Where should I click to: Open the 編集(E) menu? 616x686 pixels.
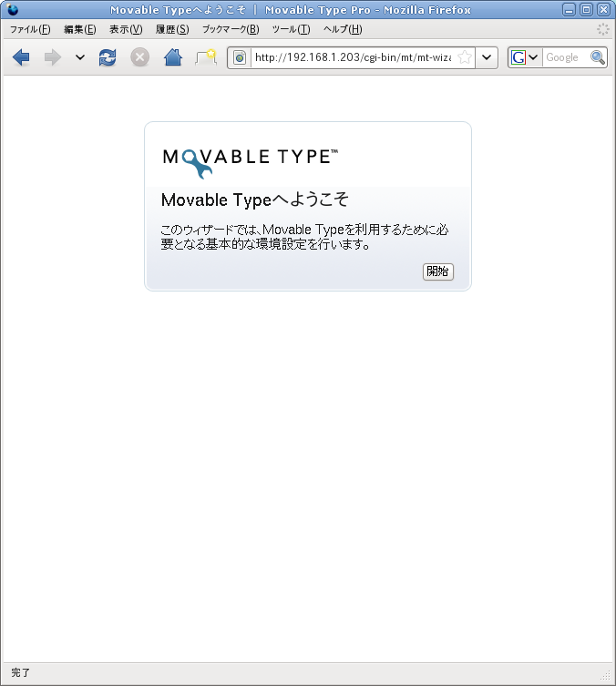[x=80, y=29]
